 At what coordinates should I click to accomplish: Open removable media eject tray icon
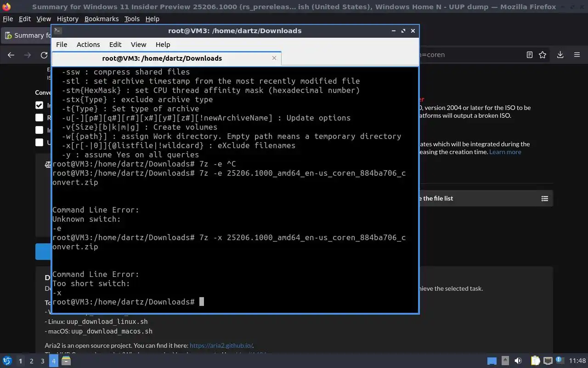click(x=505, y=361)
